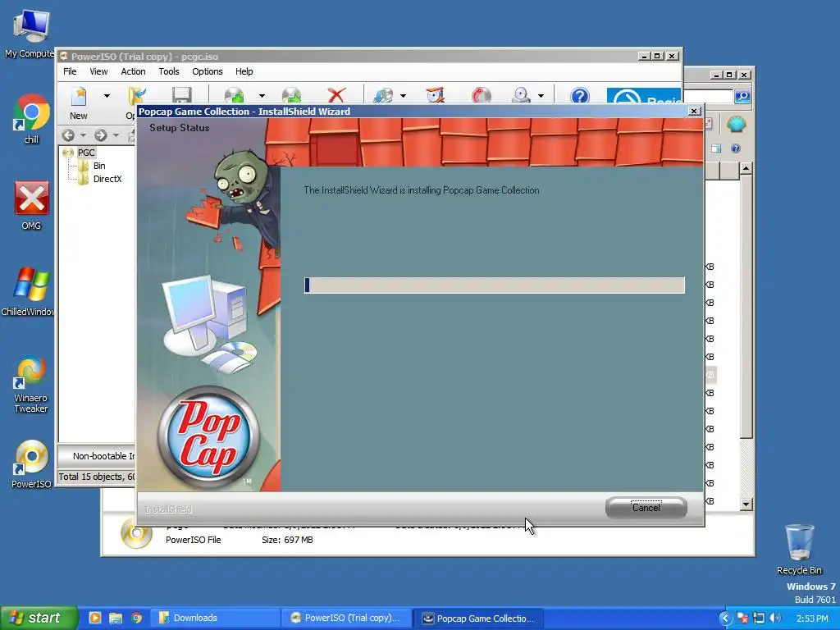Select the PGC root node in tree
Screen dimensions: 840x630
click(x=85, y=153)
